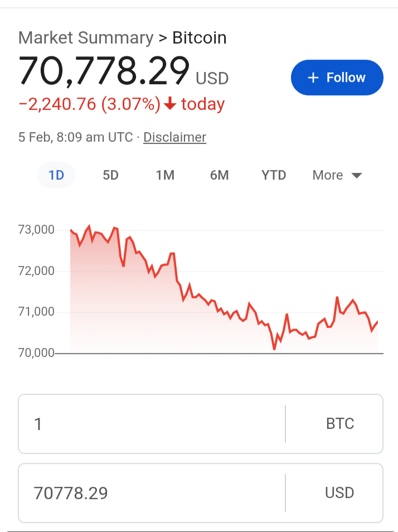Click the Market Summary breadcrumb link
The image size is (398, 532).
(x=85, y=38)
